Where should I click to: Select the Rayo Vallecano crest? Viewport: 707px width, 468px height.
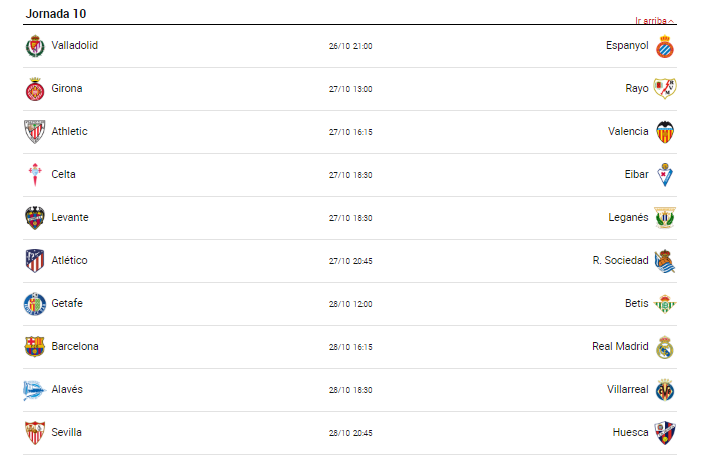pos(665,88)
